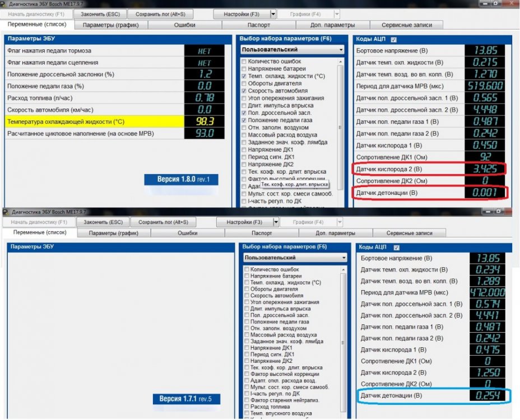Viewport: 520px width, 420px height.
Task: Check Количество ошибок in top window list
Action: (x=244, y=62)
